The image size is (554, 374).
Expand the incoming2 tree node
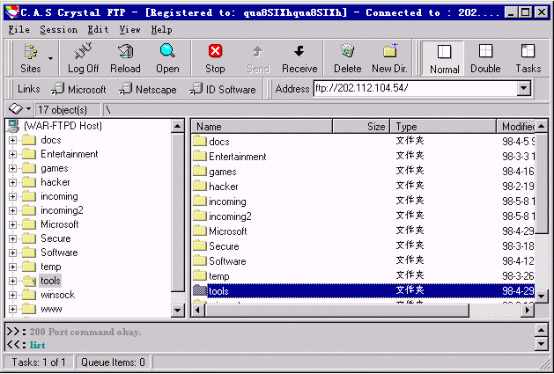pyautogui.click(x=13, y=210)
